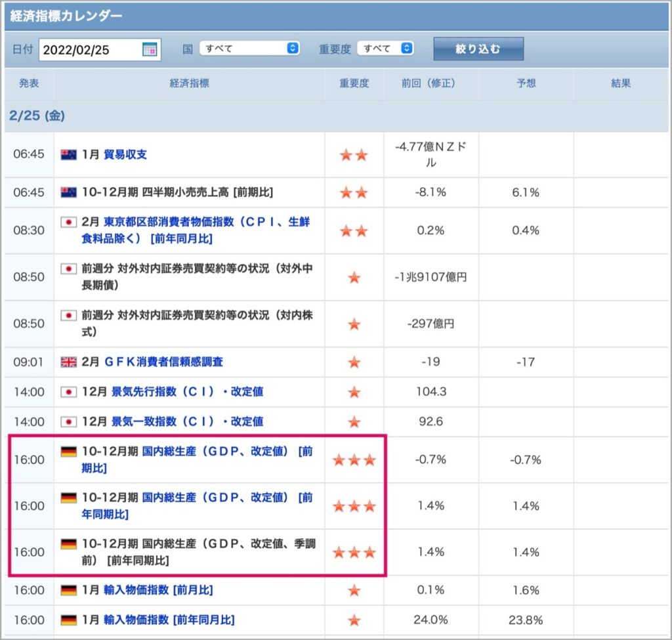Click the previous value -4.77億NZドル

(x=430, y=155)
